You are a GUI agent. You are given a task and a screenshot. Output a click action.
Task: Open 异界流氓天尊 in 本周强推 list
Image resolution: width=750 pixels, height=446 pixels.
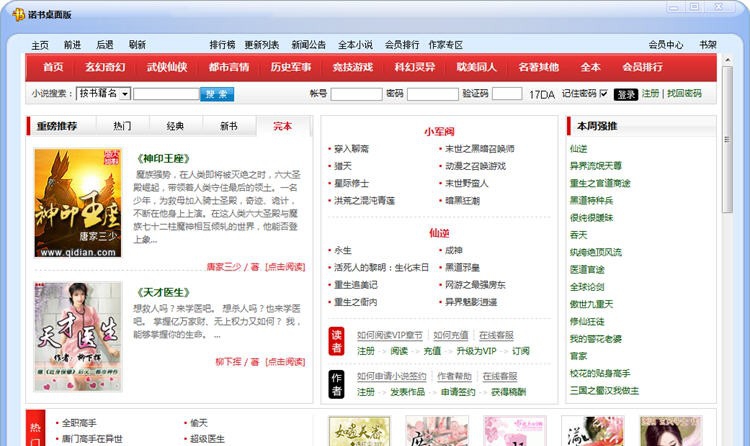pyautogui.click(x=596, y=166)
